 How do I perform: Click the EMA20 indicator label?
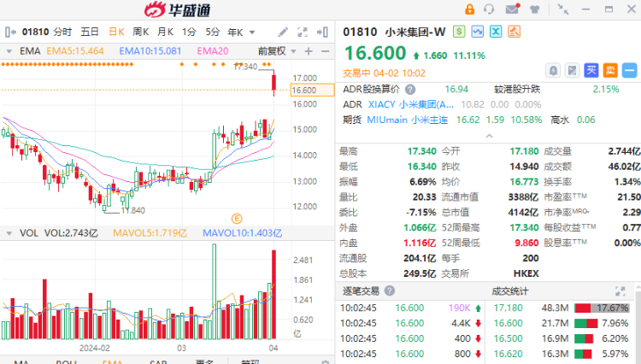[213, 51]
